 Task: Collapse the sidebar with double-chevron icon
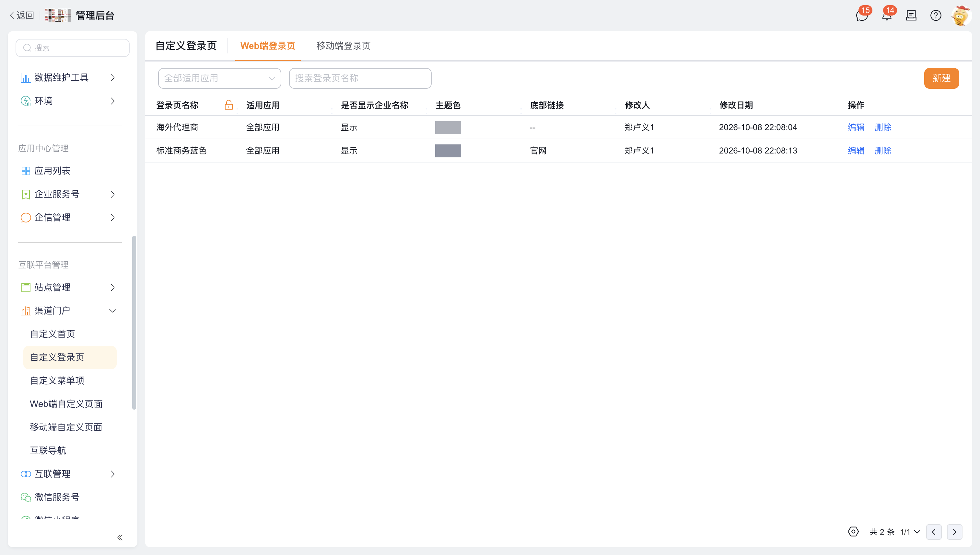[x=120, y=538]
